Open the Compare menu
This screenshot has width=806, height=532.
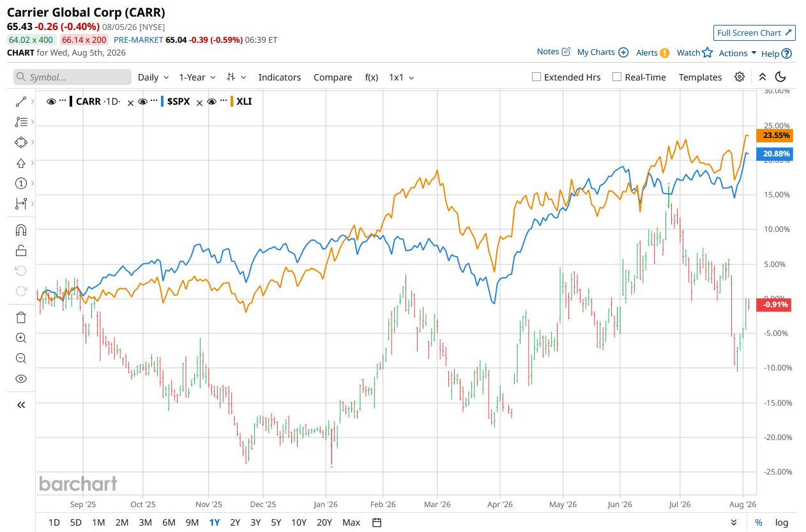point(333,77)
